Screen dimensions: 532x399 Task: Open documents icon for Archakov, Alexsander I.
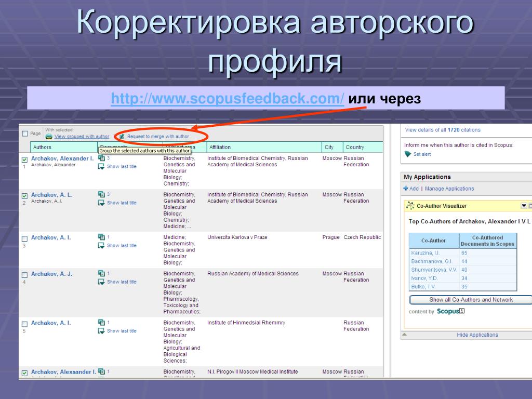click(101, 371)
